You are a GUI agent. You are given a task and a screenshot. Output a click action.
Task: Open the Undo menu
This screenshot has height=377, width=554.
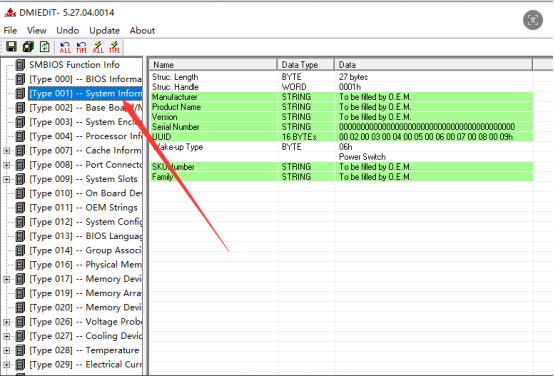67,30
